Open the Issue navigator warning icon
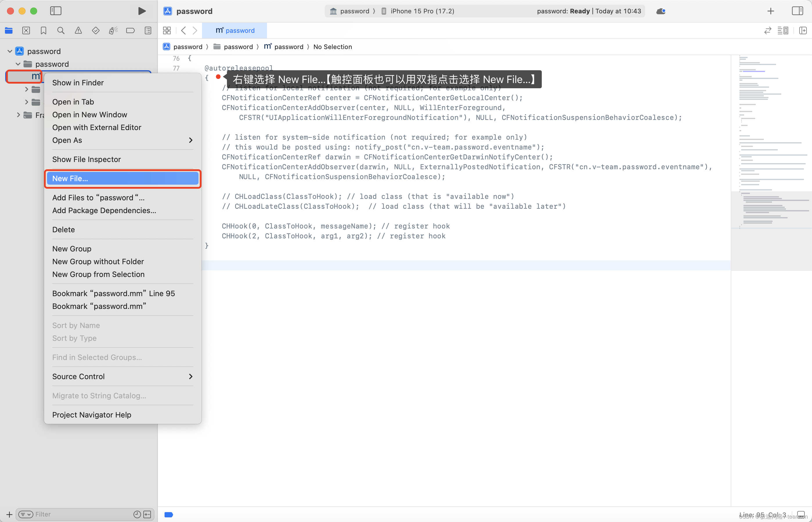812x522 pixels. 78,30
